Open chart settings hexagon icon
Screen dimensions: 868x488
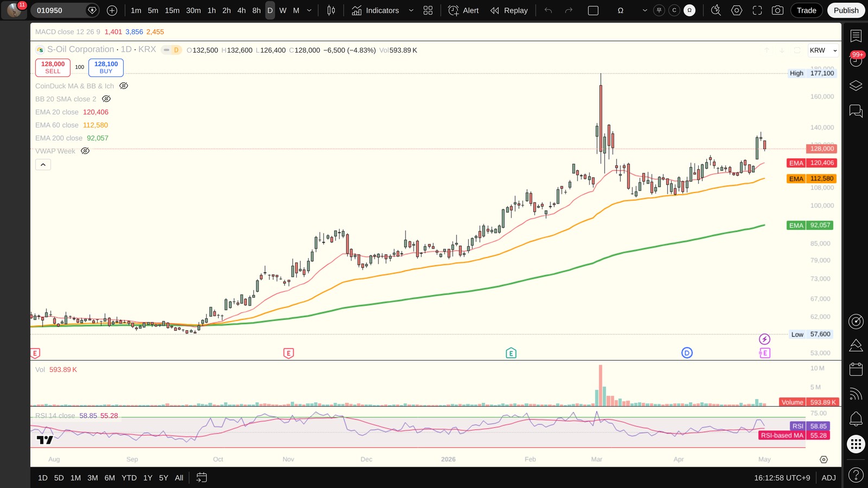point(736,10)
